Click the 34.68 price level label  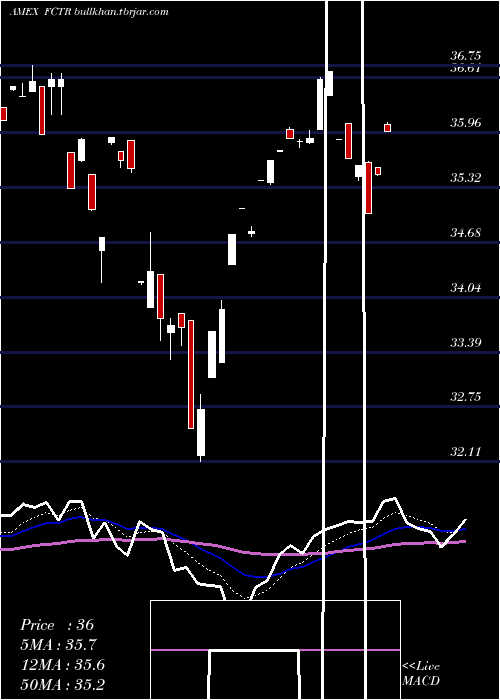click(x=466, y=233)
